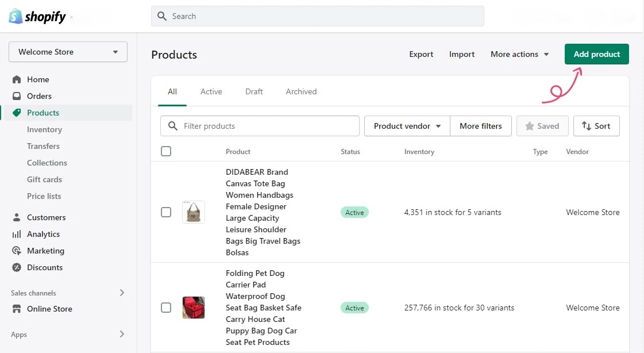644x353 pixels.
Task: Click the Status column header
Action: (x=350, y=152)
